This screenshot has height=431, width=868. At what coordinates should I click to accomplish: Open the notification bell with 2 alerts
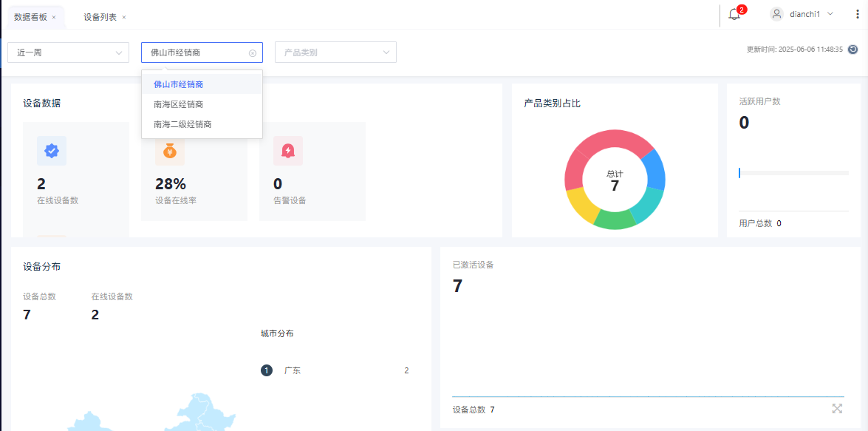click(x=734, y=14)
